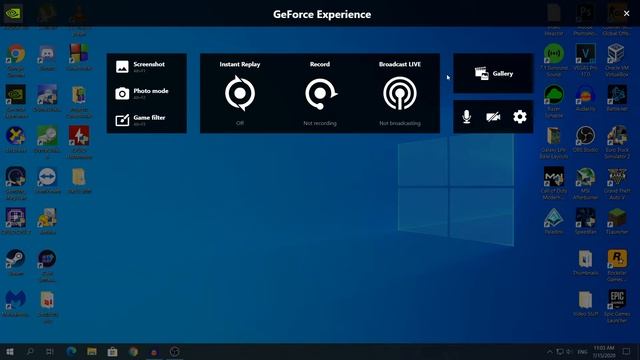This screenshot has width=640, height=360.
Task: Click the Broadcast LIVE antenna icon
Action: (x=400, y=93)
